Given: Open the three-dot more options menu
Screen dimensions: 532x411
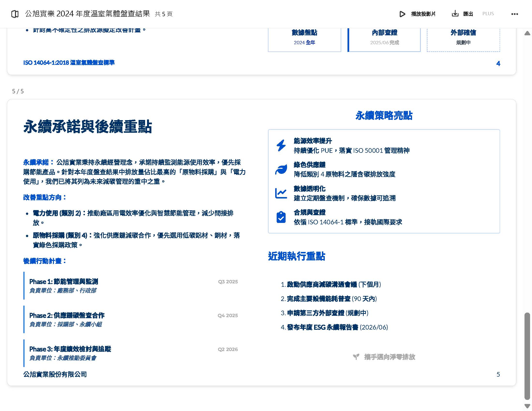Looking at the screenshot, I should pos(514,14).
